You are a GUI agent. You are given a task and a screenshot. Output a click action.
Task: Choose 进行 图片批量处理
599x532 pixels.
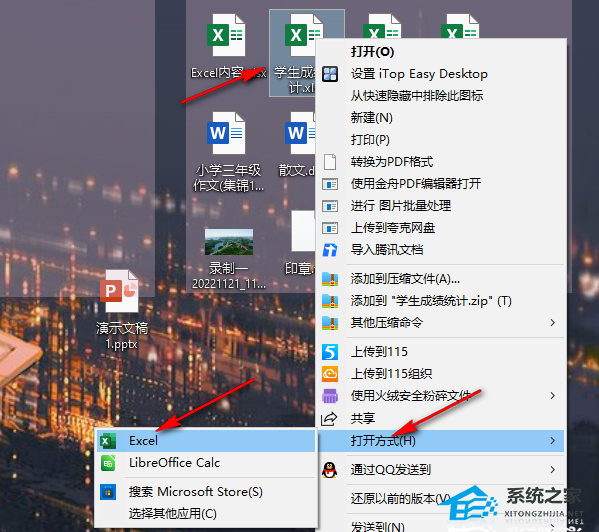point(400,206)
